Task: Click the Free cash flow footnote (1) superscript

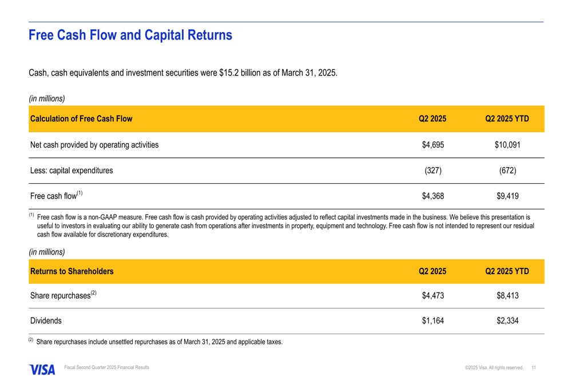Action: (x=80, y=193)
